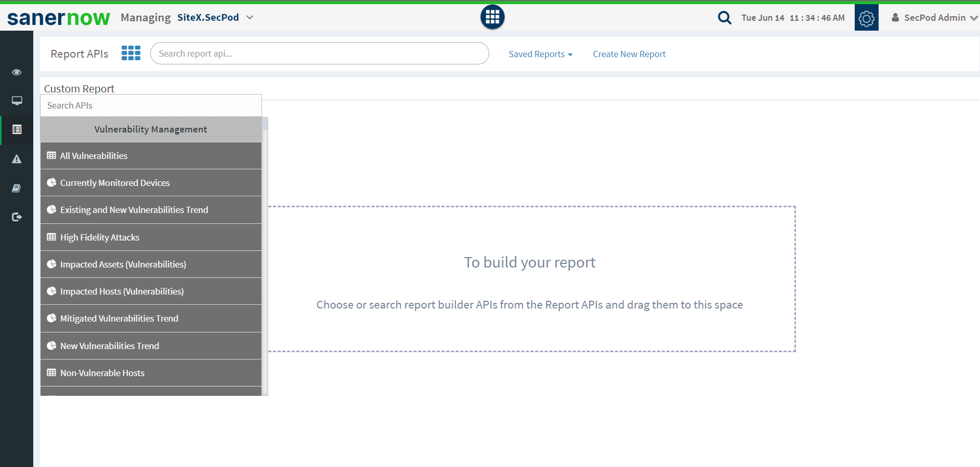The height and width of the screenshot is (467, 980).
Task: Click pie icon beside Existing and New Vulnerabilities Trend
Action: pos(51,209)
